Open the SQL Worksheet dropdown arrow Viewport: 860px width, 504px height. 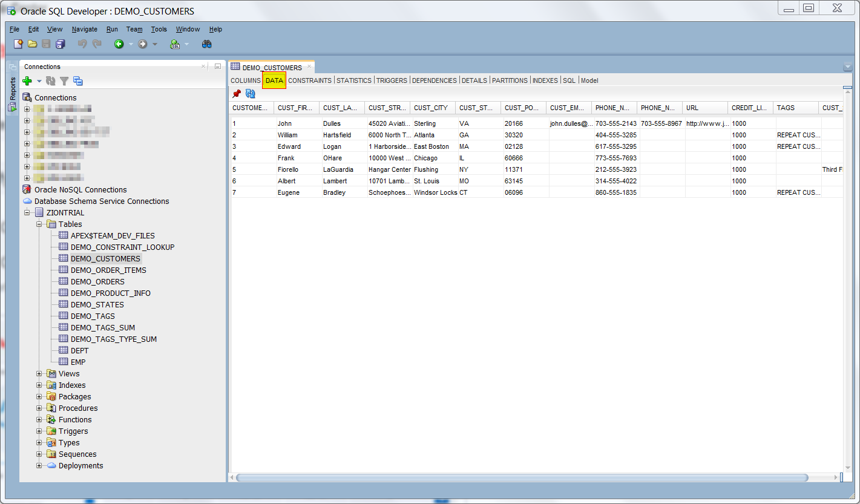(186, 44)
